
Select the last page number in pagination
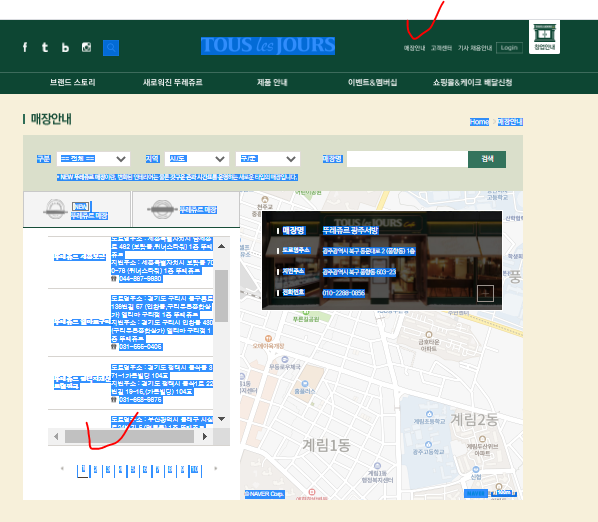pos(195,469)
